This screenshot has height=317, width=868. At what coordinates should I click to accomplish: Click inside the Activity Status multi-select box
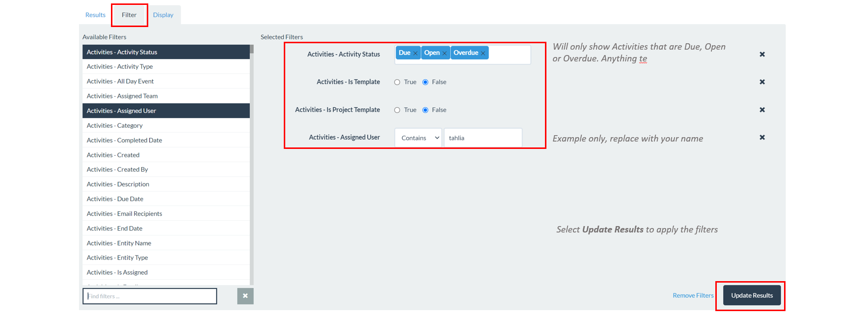509,55
